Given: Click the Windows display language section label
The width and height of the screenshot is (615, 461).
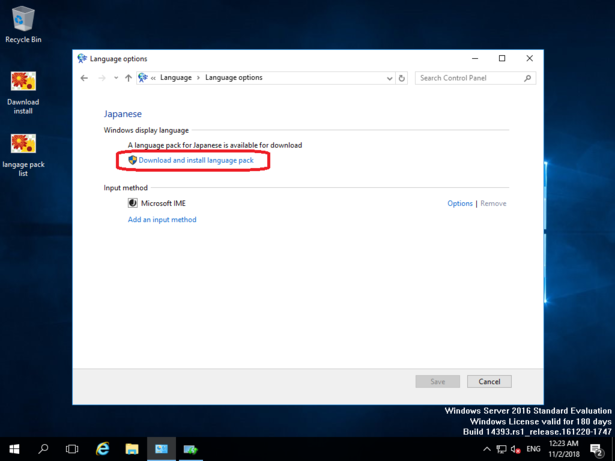Looking at the screenshot, I should (146, 130).
